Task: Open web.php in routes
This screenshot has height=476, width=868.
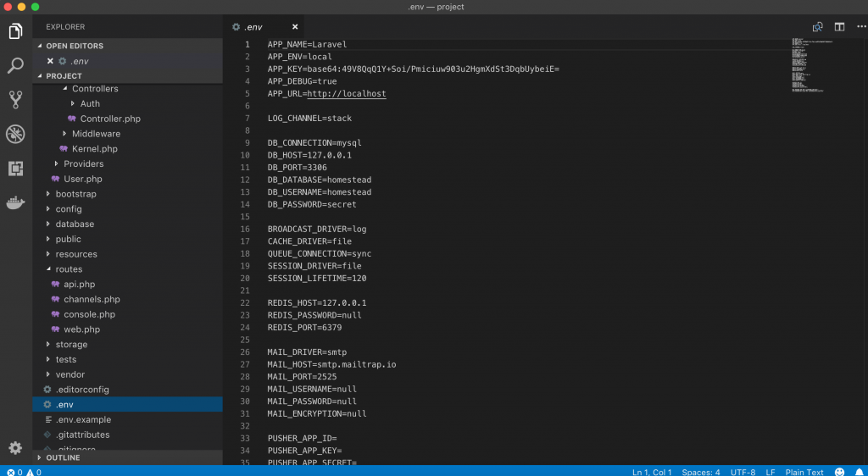Action: coord(81,329)
